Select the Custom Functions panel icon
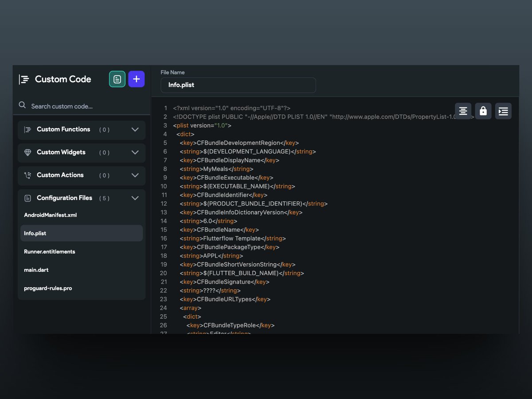Viewport: 532px width, 399px height. click(29, 130)
